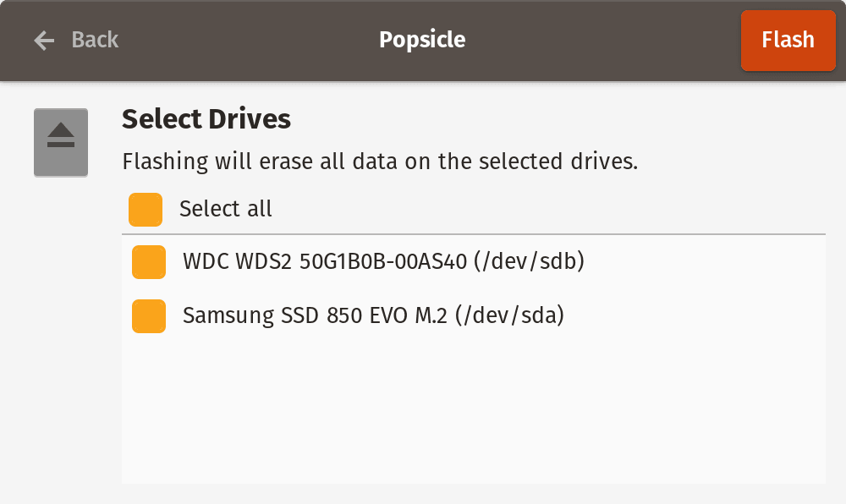The width and height of the screenshot is (846, 504).
Task: Select the Samsung SSD 850 EVO M.2 name
Action: 316,316
